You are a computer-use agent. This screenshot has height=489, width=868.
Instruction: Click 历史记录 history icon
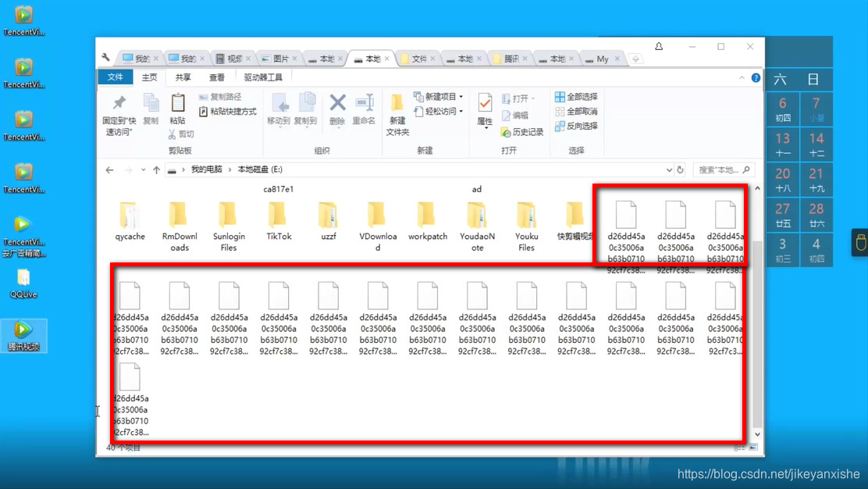point(522,132)
